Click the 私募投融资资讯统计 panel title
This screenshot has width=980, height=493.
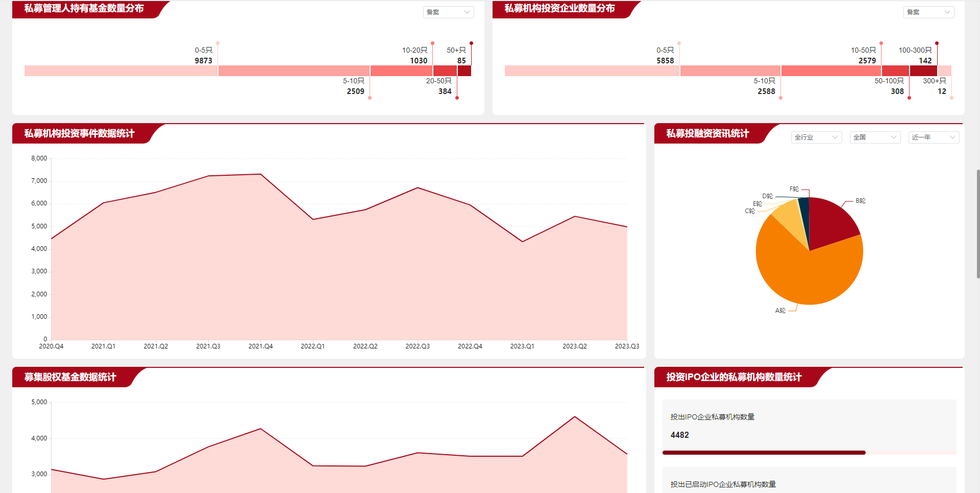point(707,134)
